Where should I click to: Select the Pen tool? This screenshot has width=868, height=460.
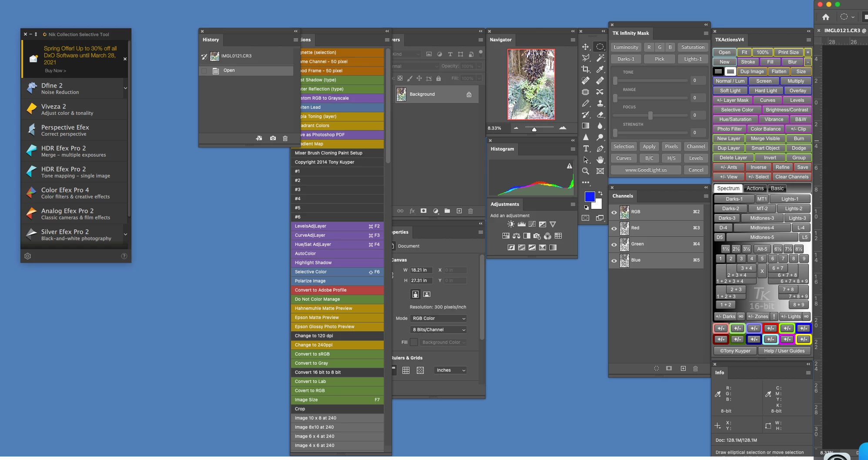(x=600, y=148)
